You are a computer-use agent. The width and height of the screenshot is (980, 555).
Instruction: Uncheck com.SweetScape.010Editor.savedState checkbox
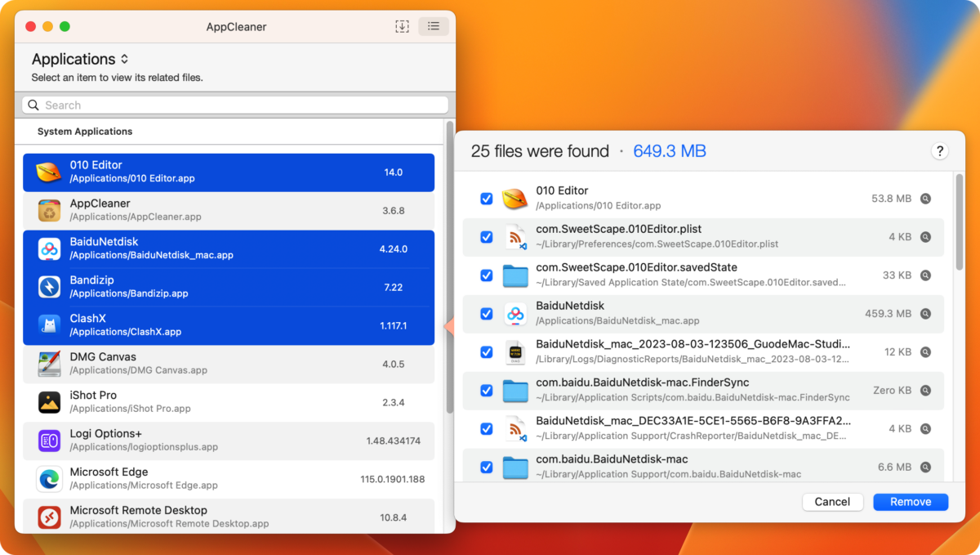(487, 275)
